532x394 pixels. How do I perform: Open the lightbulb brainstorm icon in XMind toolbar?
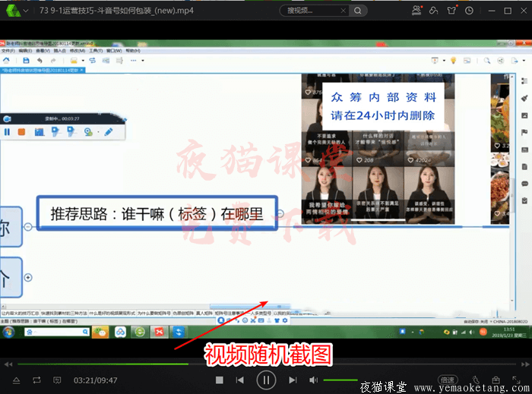coord(453,61)
